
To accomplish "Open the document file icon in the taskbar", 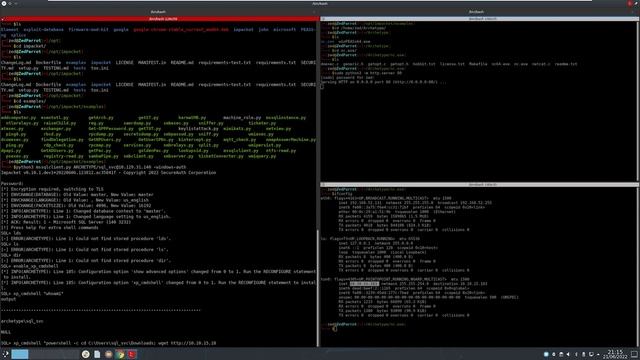I will coord(97,354).
